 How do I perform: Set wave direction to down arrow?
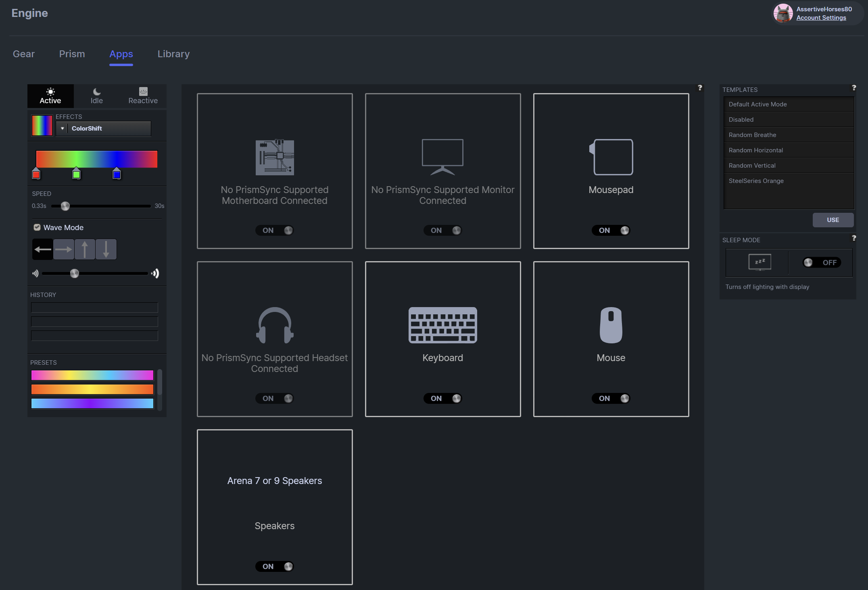pyautogui.click(x=106, y=249)
